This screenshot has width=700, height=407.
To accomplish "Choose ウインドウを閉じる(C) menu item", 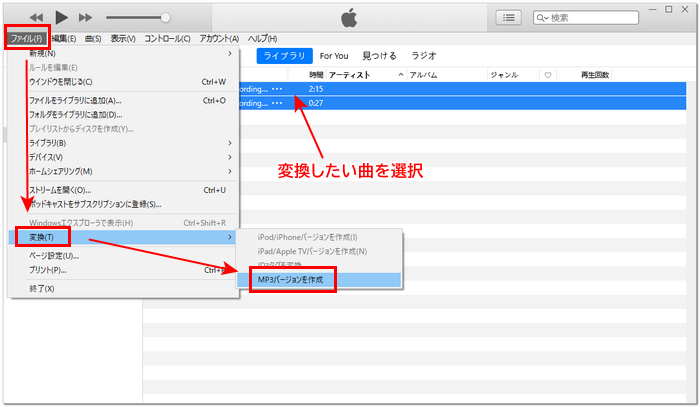I will [123, 82].
